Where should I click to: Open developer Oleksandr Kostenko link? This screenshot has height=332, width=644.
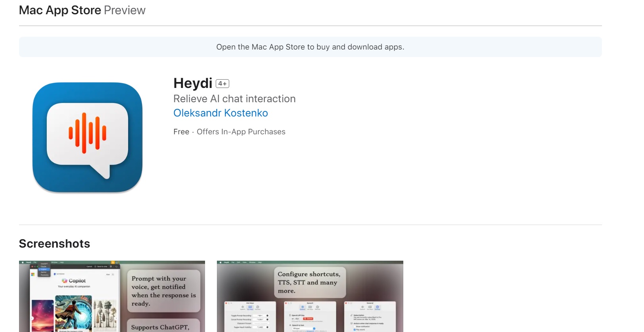tap(220, 113)
